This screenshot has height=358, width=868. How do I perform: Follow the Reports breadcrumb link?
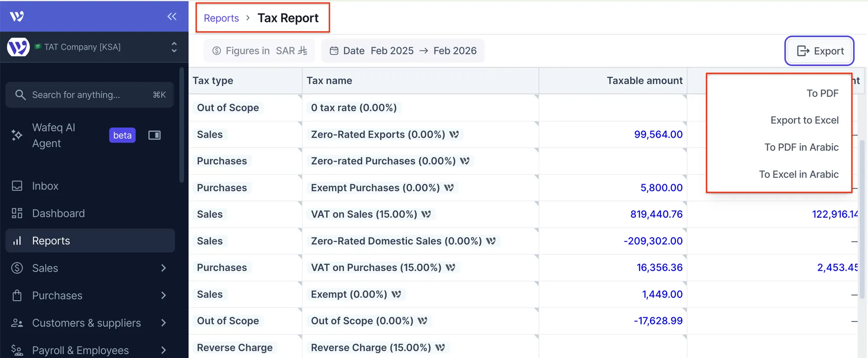(221, 18)
